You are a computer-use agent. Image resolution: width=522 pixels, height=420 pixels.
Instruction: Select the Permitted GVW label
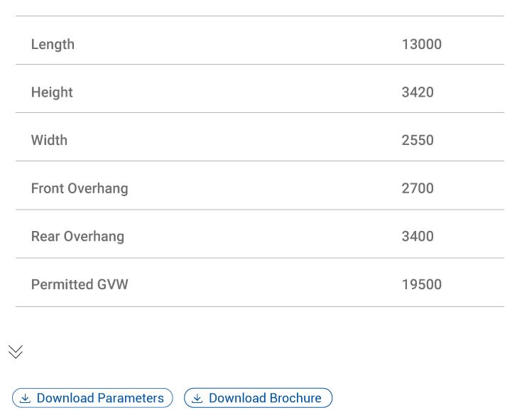point(80,284)
